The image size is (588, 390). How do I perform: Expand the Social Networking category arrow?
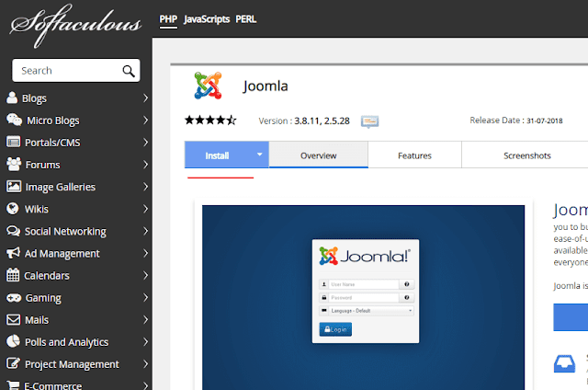(x=146, y=231)
